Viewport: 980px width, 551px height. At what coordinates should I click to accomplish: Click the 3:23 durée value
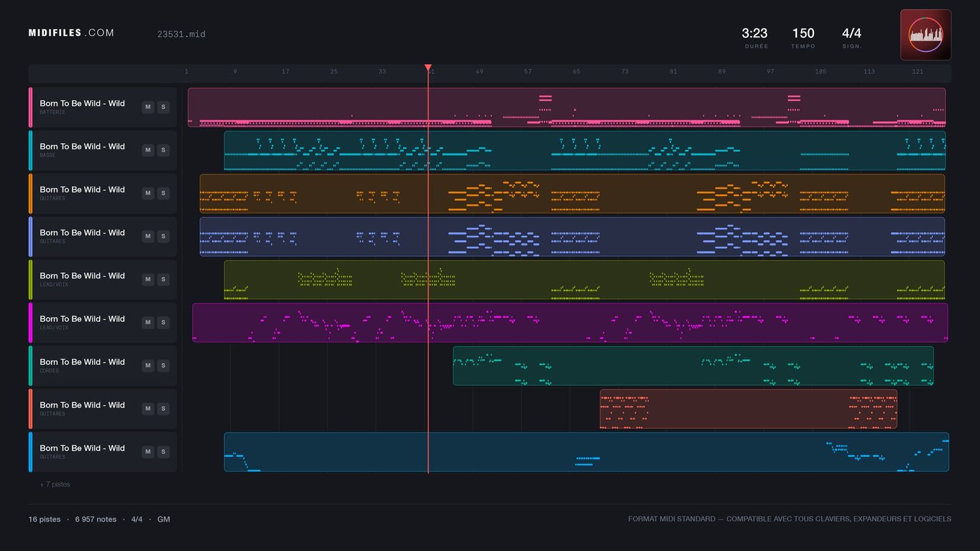[x=755, y=33]
